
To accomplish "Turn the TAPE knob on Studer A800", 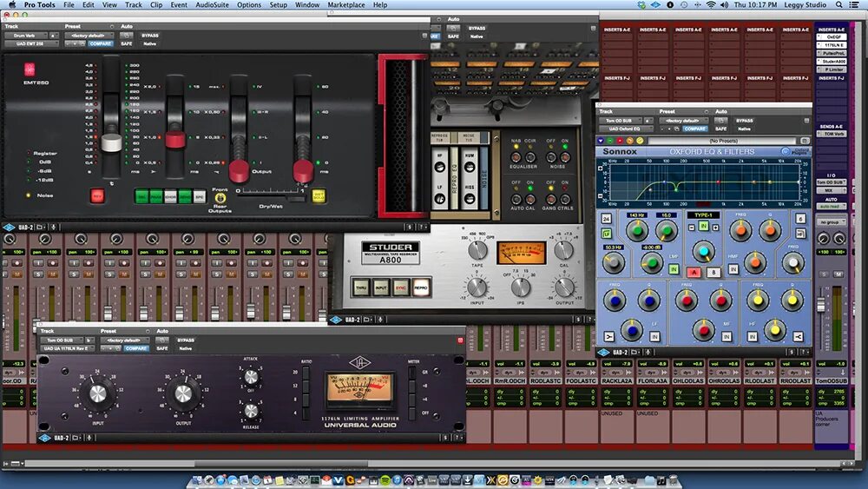I will tap(477, 250).
